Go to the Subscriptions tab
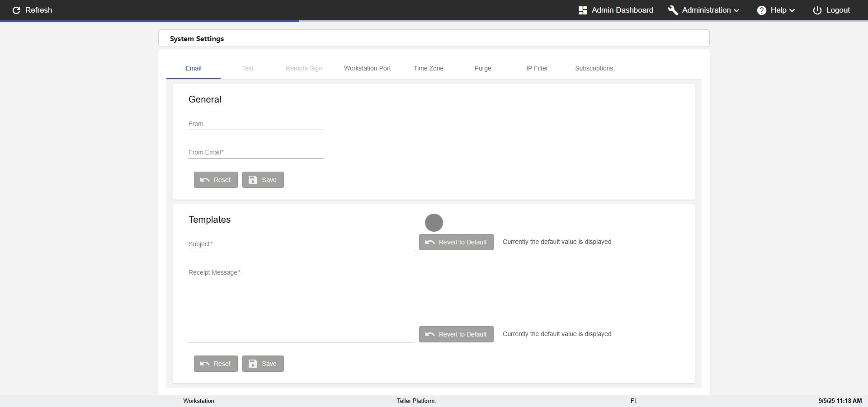The width and height of the screenshot is (868, 407). (x=594, y=68)
